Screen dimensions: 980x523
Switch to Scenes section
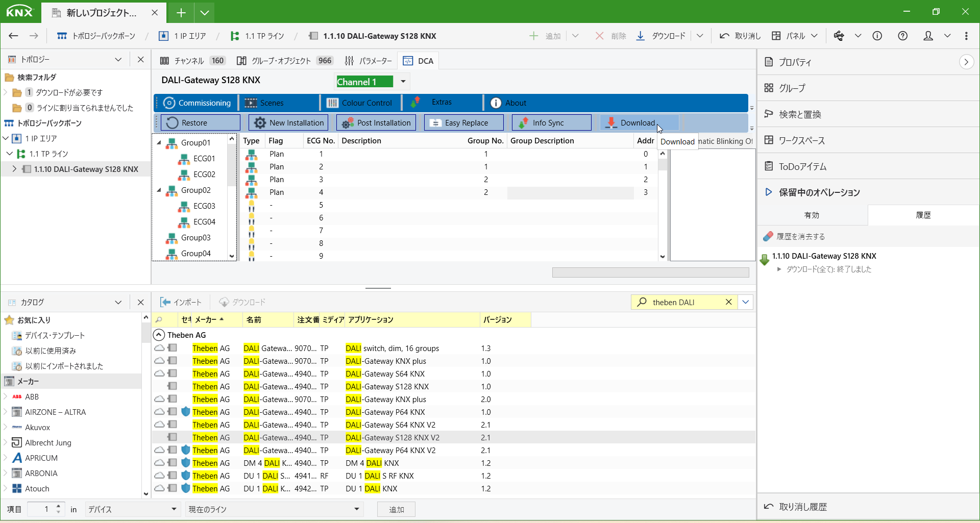click(279, 103)
